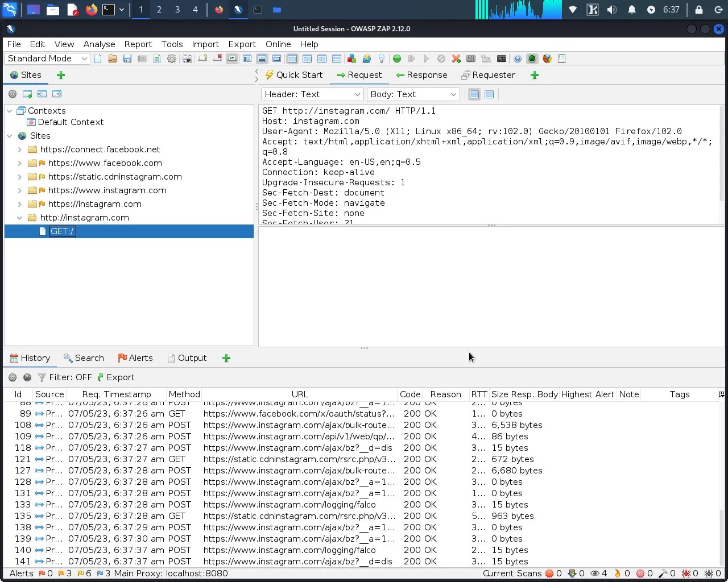Switch to the Response tab
Viewport: 728px width, 582px height.
point(427,75)
